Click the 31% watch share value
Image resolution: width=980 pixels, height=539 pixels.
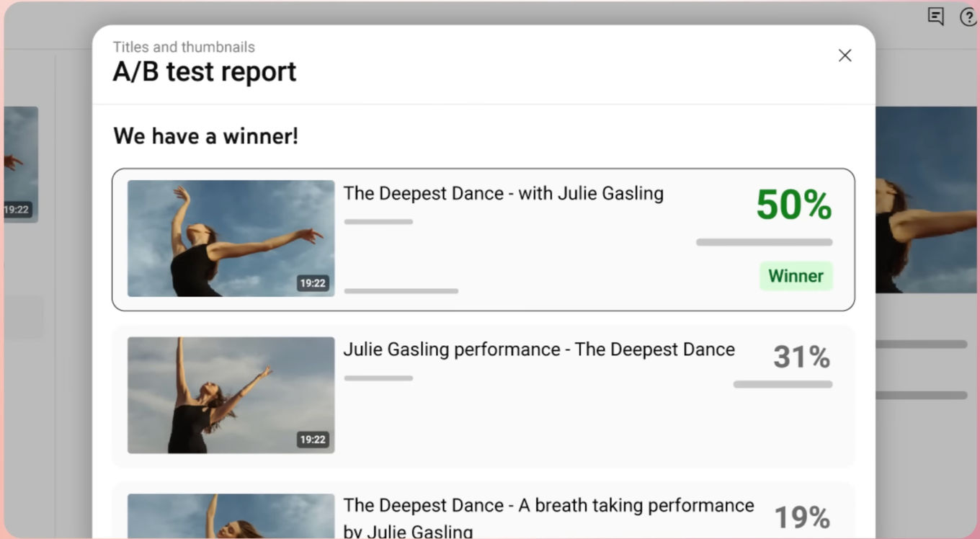click(x=802, y=357)
